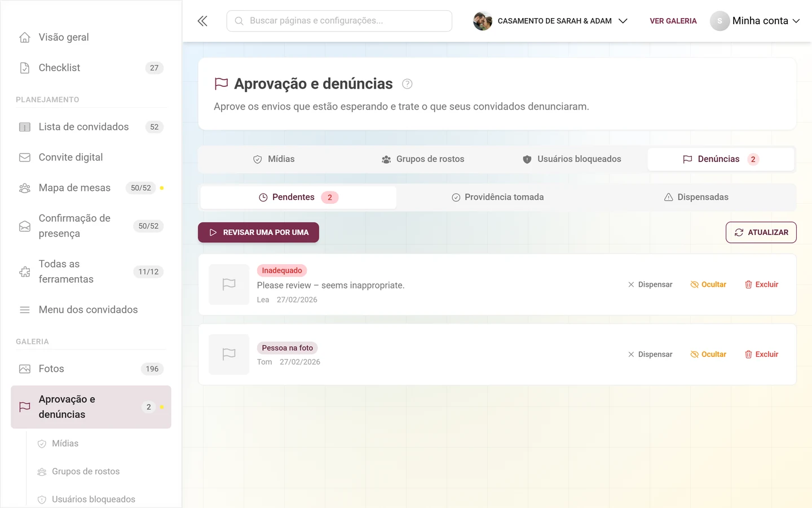Dismiss Tom's Pessoa na foto report
Screen dimensions: 812x508
coord(650,354)
